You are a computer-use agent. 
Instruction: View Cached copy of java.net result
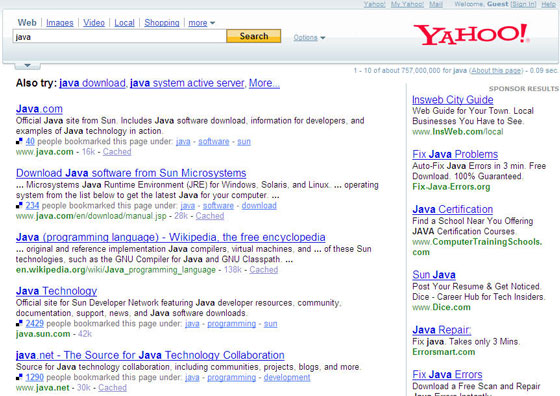(112, 388)
